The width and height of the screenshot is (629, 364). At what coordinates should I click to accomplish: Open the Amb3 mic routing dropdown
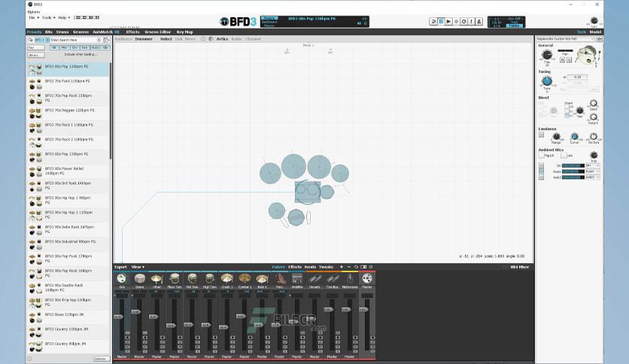pyautogui.click(x=592, y=177)
